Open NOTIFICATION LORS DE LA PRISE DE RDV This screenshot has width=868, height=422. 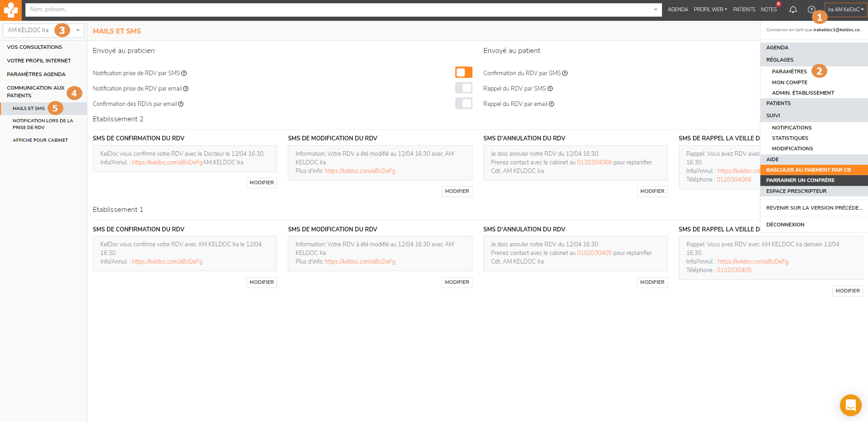pyautogui.click(x=43, y=124)
